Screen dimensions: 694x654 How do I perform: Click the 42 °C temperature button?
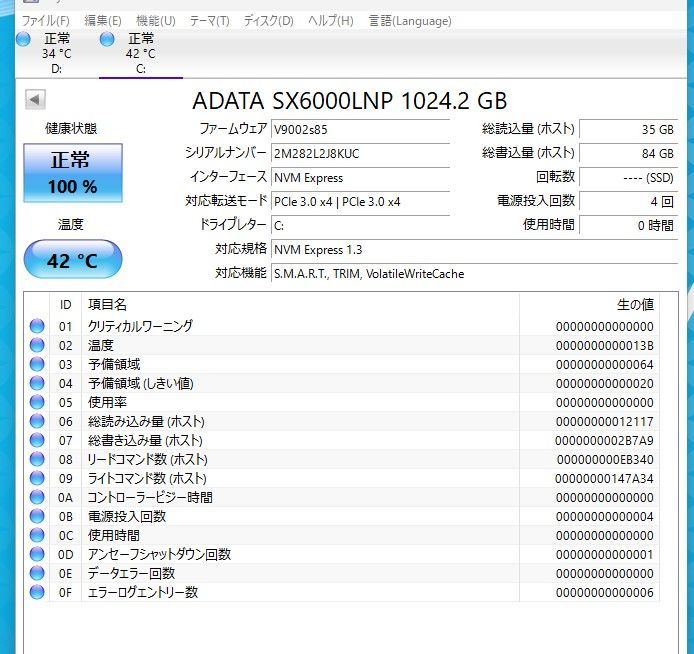click(73, 261)
